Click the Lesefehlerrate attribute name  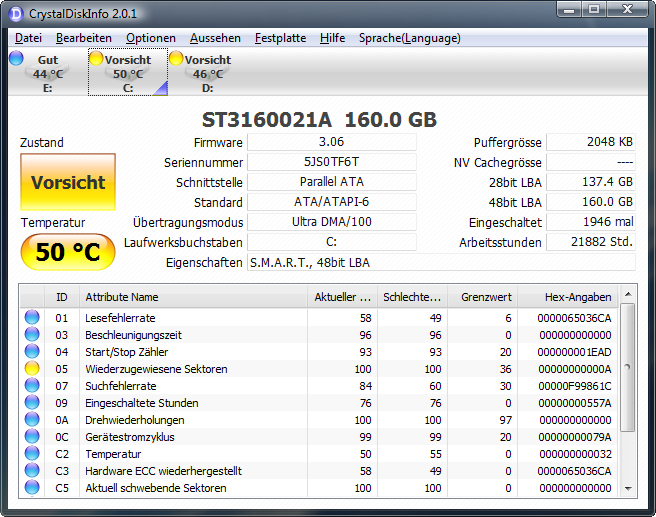point(120,318)
